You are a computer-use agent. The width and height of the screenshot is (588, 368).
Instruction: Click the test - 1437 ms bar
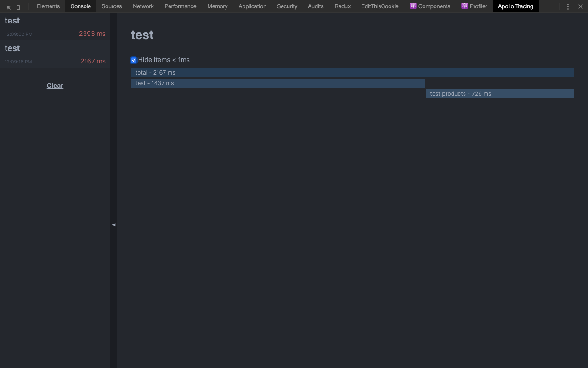coord(278,83)
